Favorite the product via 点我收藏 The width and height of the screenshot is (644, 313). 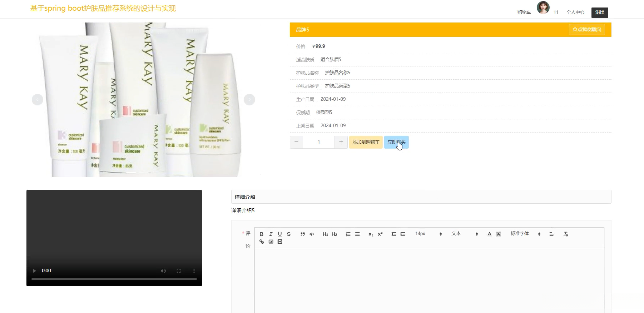[x=587, y=30]
